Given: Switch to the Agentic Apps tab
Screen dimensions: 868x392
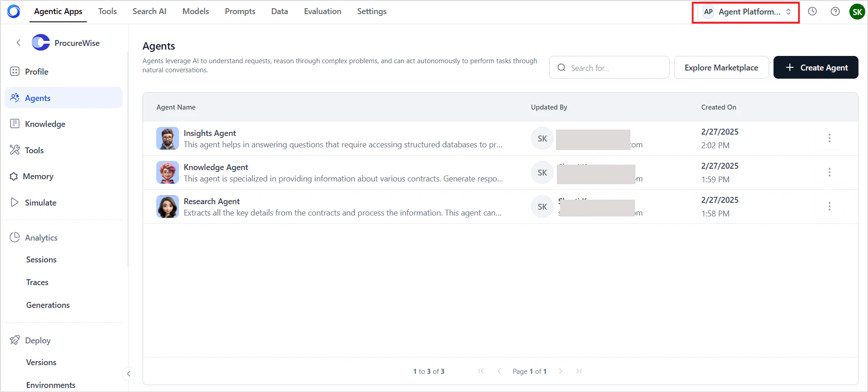Looking at the screenshot, I should point(58,11).
